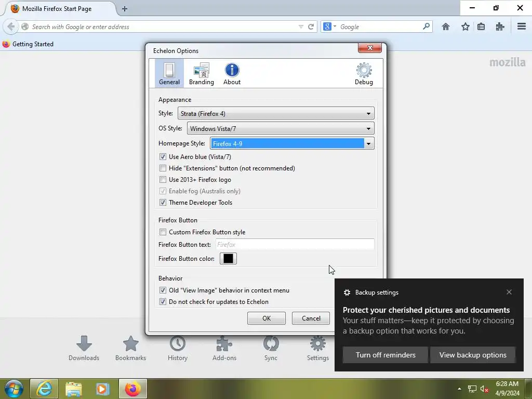Open the taskbar clock showing 6:28 AM

[x=507, y=389]
